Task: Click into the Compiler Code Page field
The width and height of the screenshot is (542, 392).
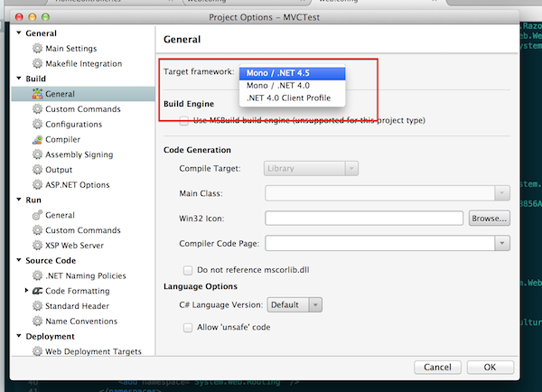Action: coord(380,243)
